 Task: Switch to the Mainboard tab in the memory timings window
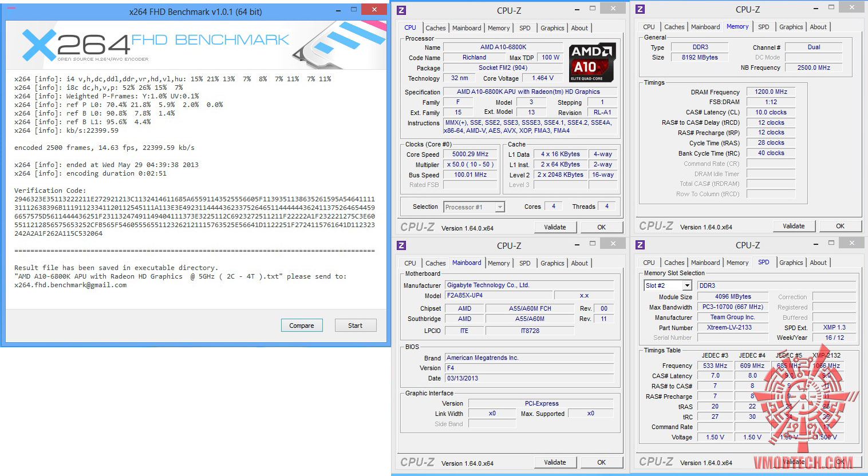(x=705, y=27)
